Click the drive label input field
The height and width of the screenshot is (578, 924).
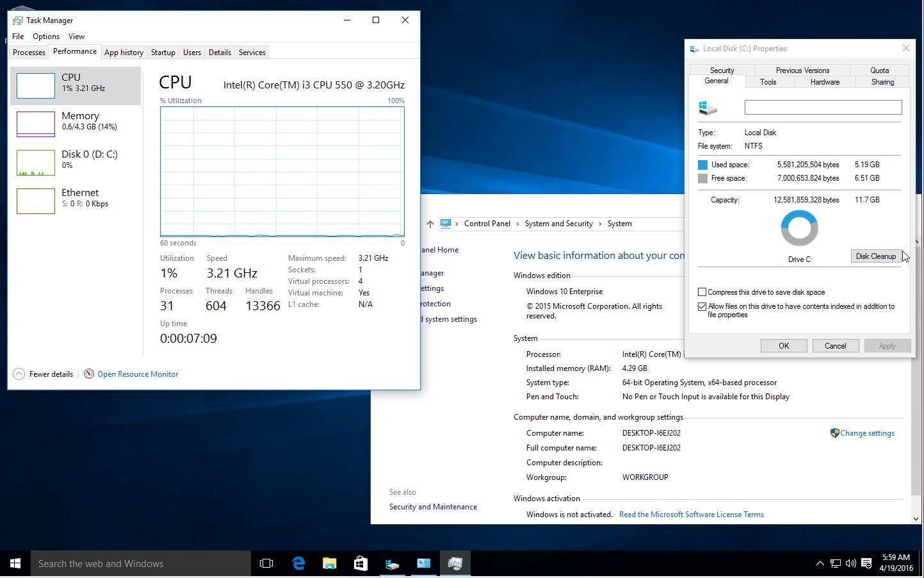[x=823, y=108]
